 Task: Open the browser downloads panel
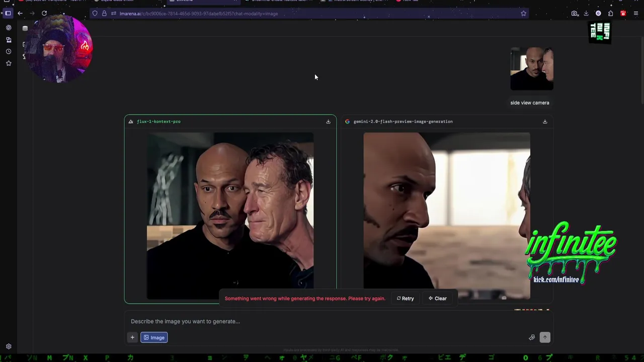coord(586,14)
